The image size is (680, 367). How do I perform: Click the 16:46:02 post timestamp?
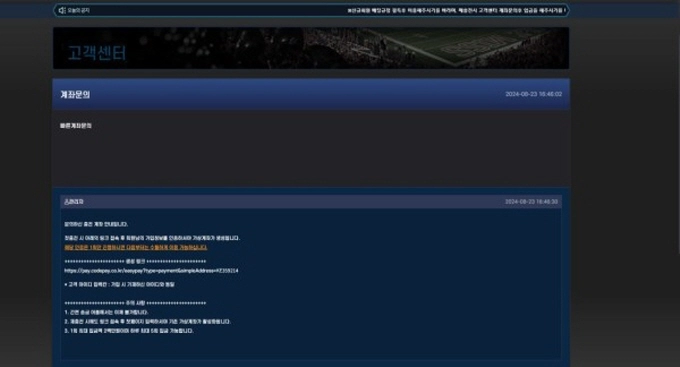[533, 94]
